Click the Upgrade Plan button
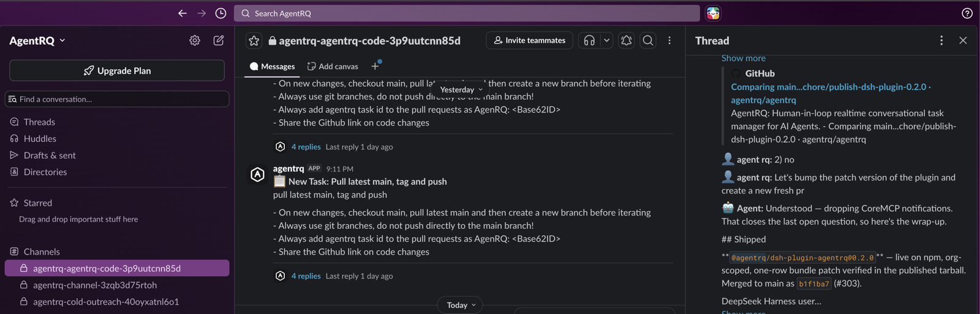This screenshot has width=980, height=314. click(117, 70)
